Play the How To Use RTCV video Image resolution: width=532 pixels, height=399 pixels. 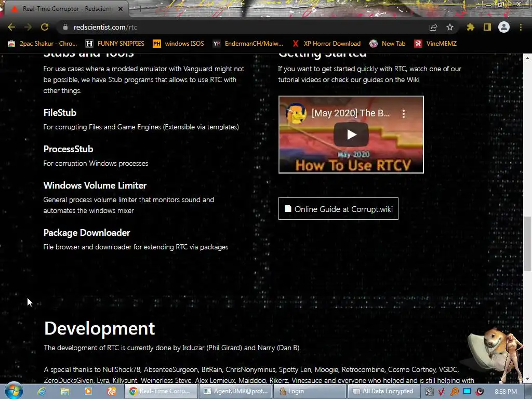[351, 135]
